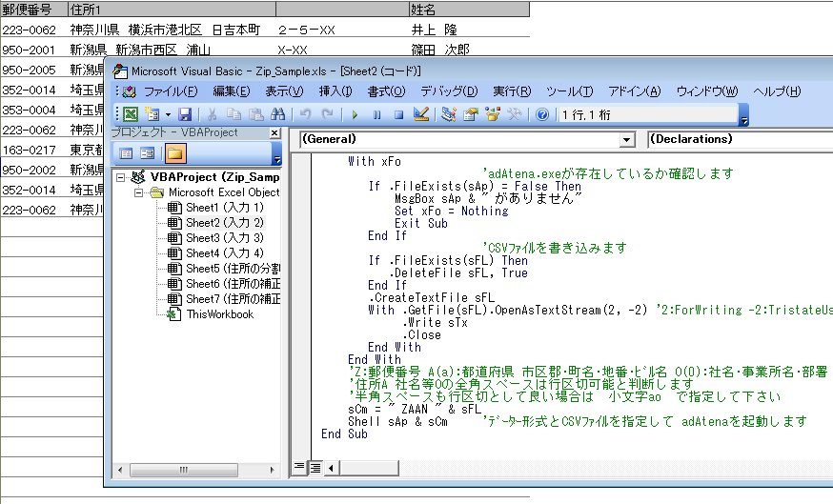This screenshot has height=504, width=833.
Task: Select Sheet5 (住所の分割 in project tree
Action: tap(233, 269)
